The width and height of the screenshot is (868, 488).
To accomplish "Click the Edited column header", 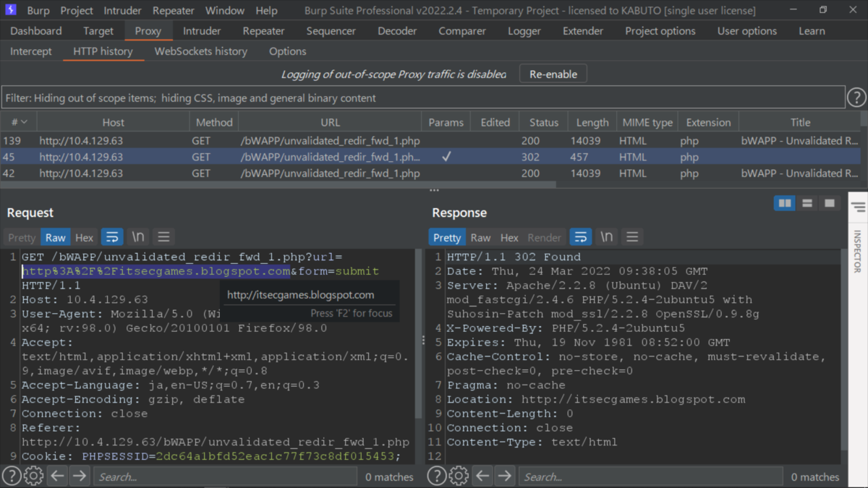I will [x=495, y=122].
